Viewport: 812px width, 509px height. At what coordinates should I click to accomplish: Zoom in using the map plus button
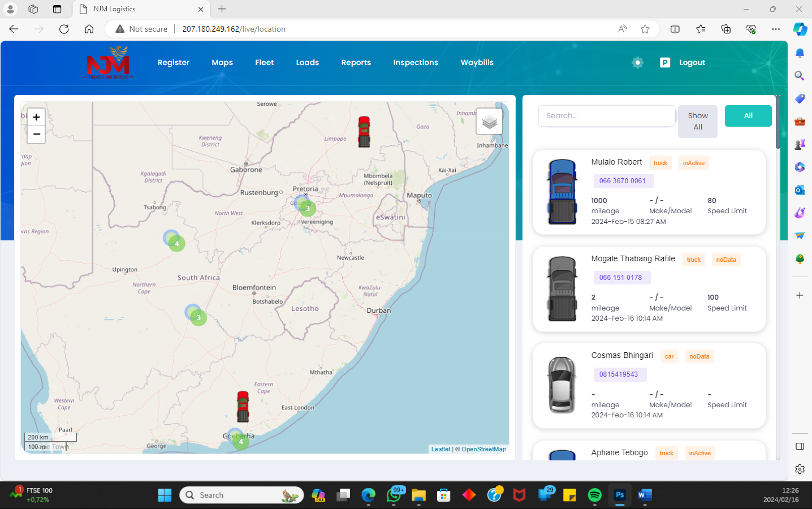[36, 117]
